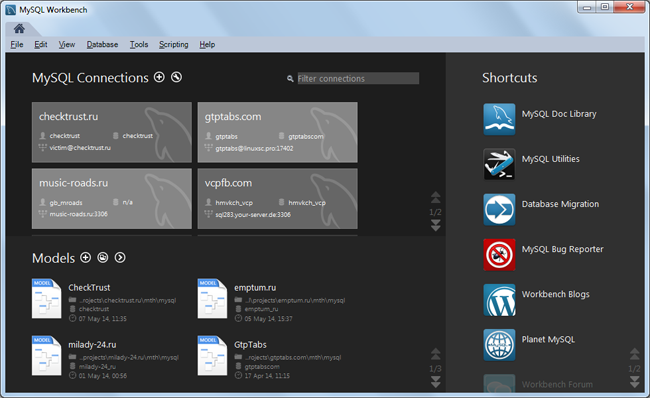Open MySQL Bug Reporter shortcut icon

pyautogui.click(x=499, y=255)
